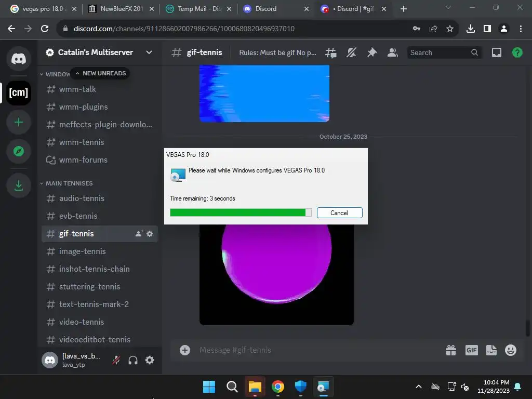Open User Settings gear icon

click(x=150, y=360)
